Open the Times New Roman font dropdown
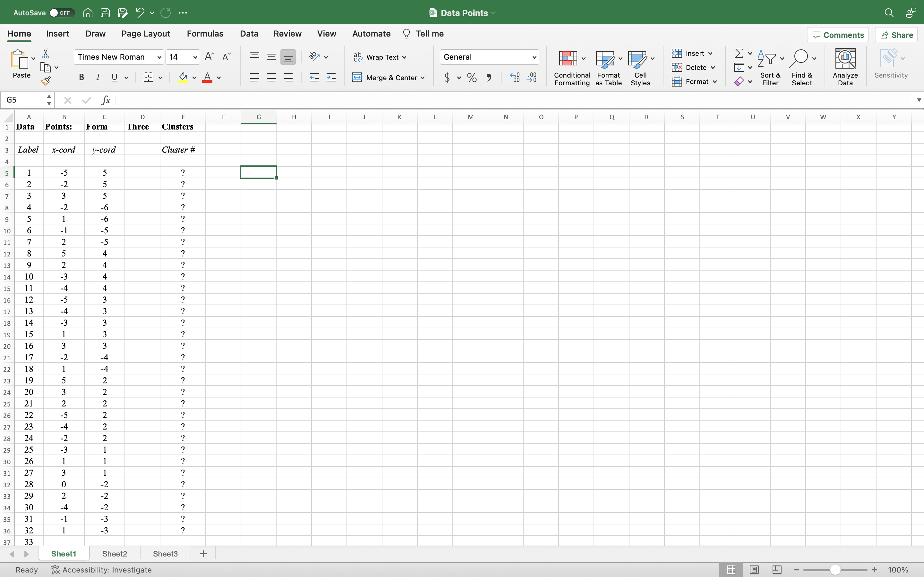Image resolution: width=924 pixels, height=577 pixels. [x=159, y=57]
